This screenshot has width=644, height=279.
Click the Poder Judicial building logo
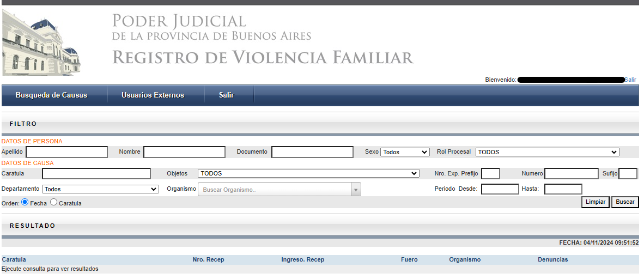tap(41, 42)
